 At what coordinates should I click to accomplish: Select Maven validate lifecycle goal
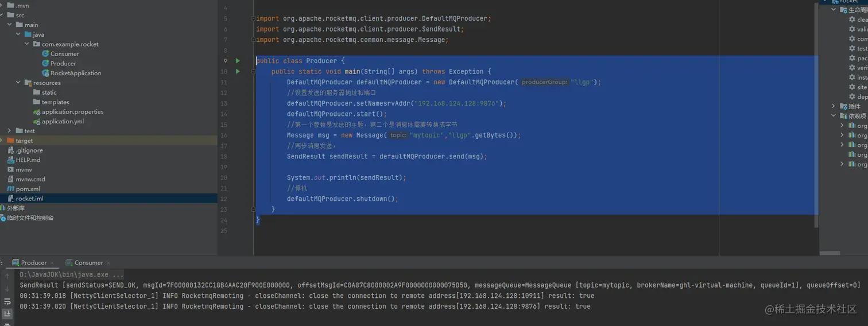click(x=859, y=29)
